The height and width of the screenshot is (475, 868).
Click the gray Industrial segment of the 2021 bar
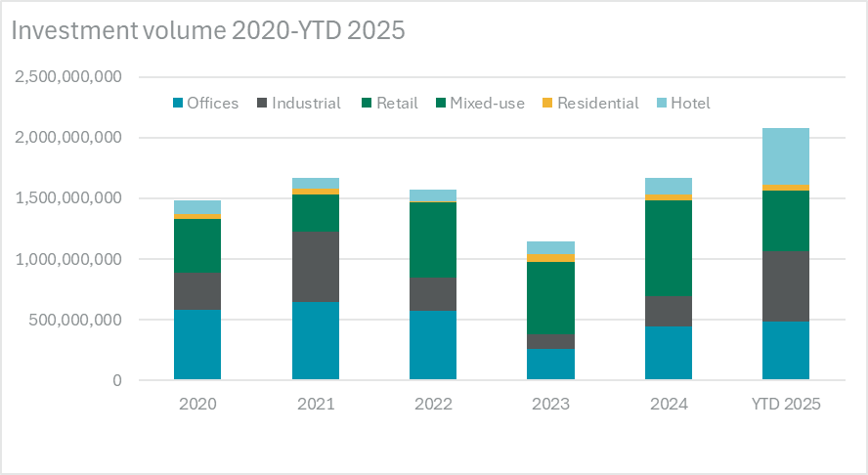click(315, 267)
